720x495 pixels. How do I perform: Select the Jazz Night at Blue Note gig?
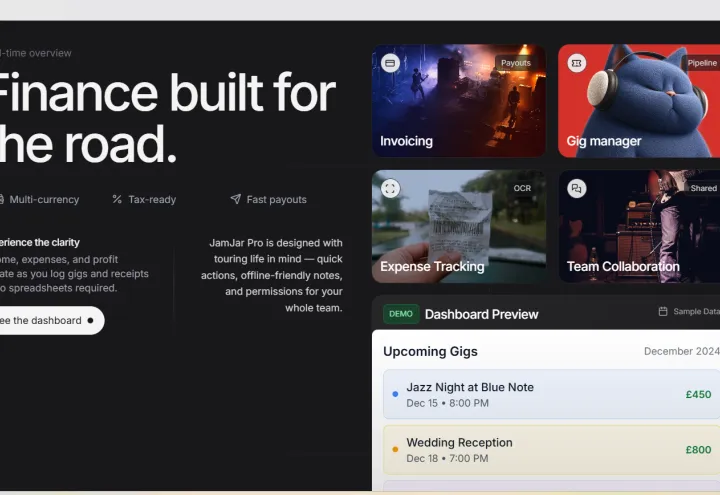point(551,394)
